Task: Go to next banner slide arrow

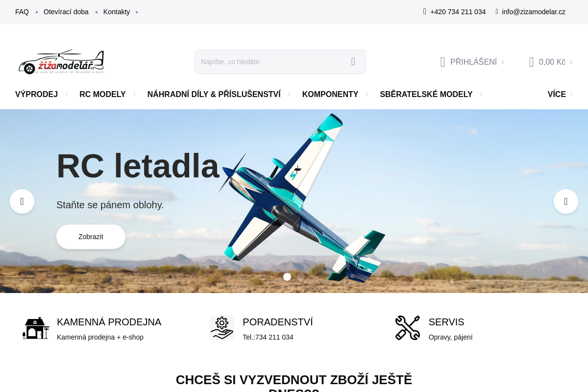Action: click(x=566, y=201)
